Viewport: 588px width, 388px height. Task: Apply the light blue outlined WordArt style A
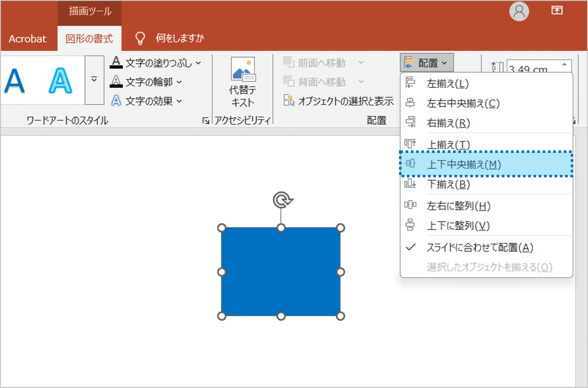click(60, 80)
